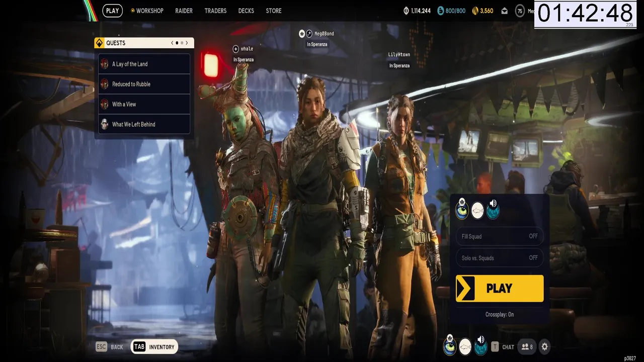Select the second page dot in Quests panel
The height and width of the screenshot is (362, 644).
point(182,43)
